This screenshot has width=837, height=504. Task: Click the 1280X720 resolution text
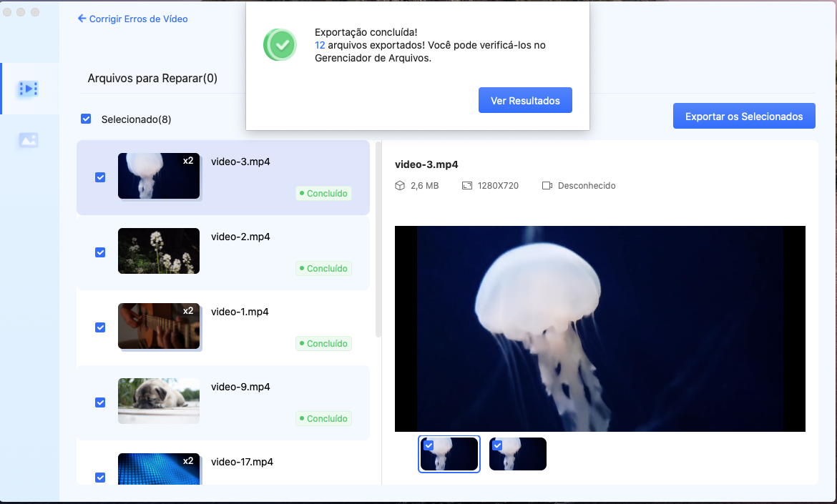click(498, 186)
